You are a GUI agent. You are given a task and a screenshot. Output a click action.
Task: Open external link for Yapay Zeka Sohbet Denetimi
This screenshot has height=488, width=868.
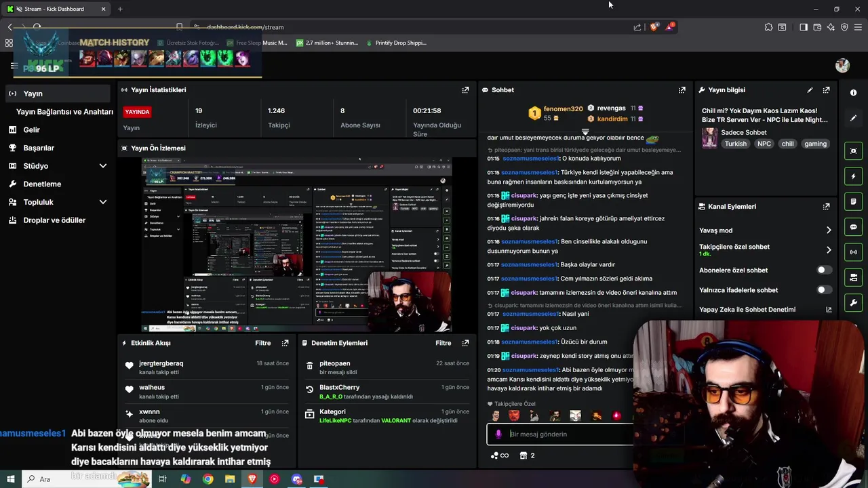click(829, 310)
